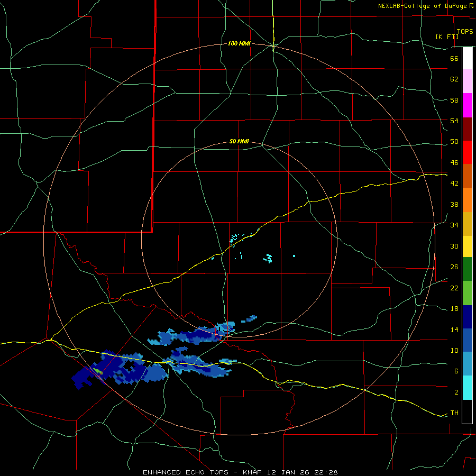Click the navy blue legend swatch

[467, 317]
